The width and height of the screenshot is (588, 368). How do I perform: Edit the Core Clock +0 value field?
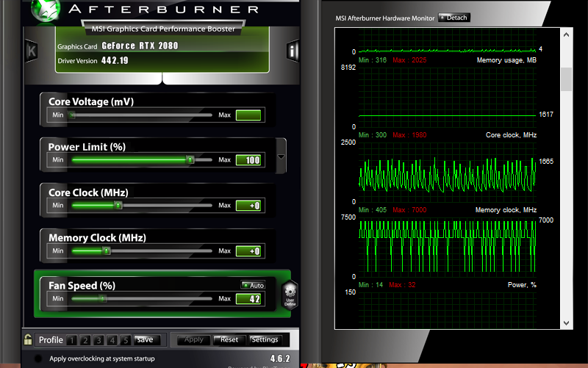point(248,206)
